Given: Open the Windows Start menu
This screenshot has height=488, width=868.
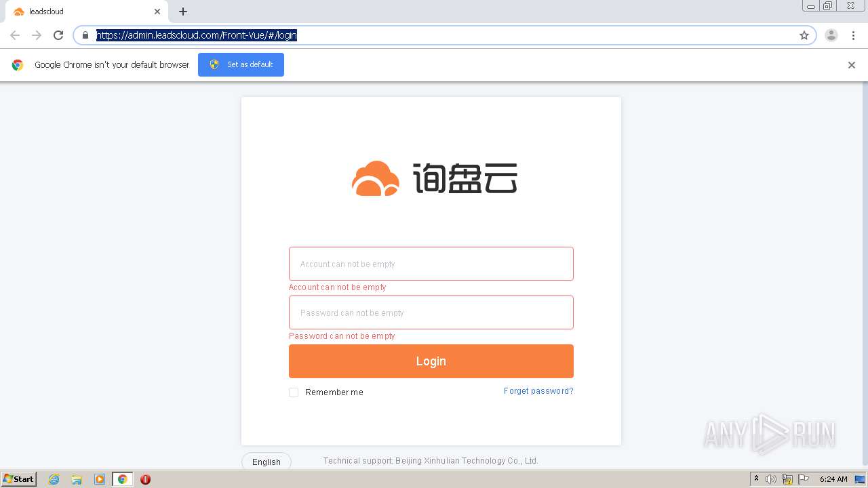Looking at the screenshot, I should pyautogui.click(x=18, y=479).
